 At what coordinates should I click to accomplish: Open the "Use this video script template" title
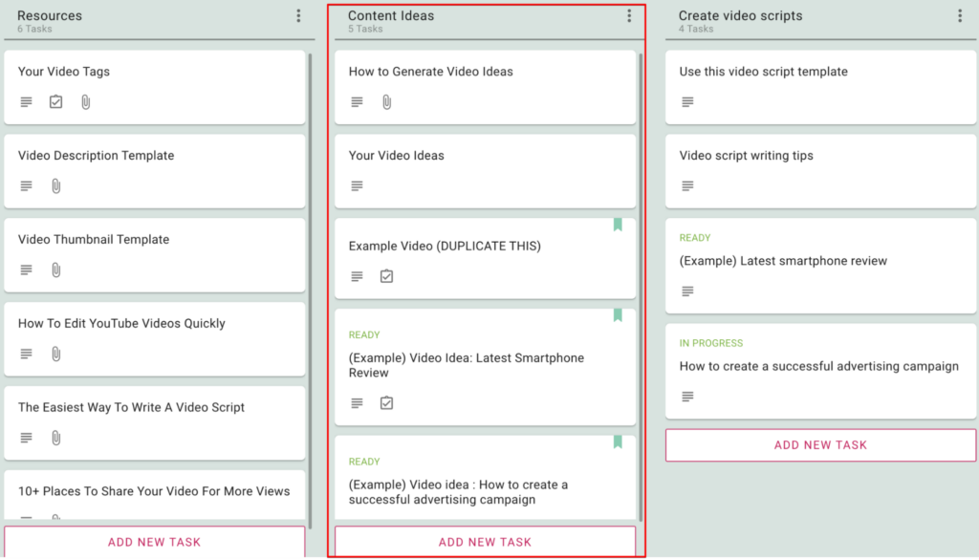[x=764, y=72]
